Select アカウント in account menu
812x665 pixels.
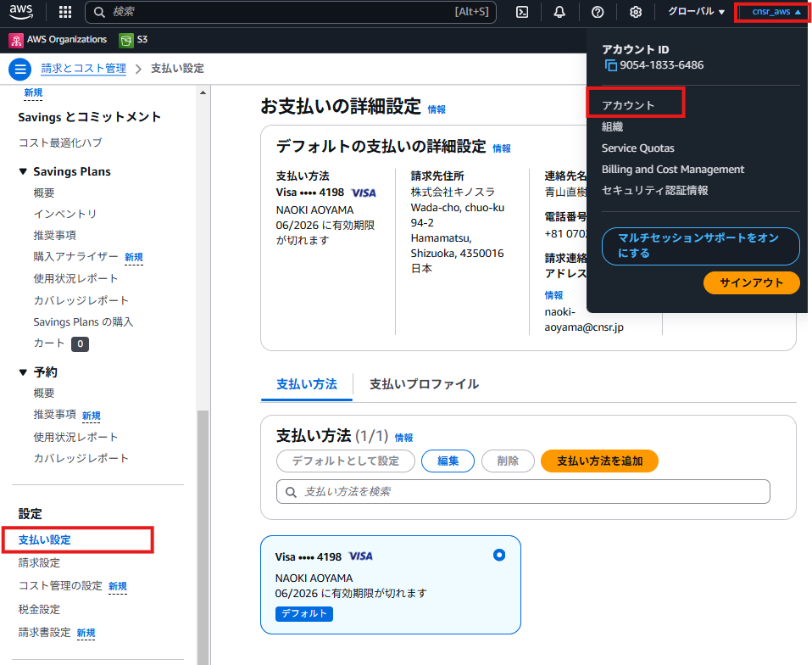(x=628, y=105)
